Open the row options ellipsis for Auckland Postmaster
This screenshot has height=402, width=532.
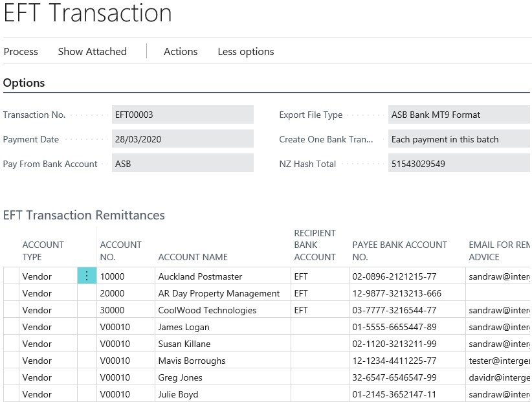click(x=87, y=276)
